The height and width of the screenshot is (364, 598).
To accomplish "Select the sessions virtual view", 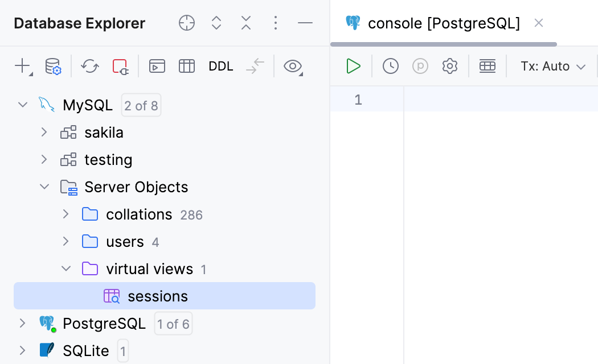I will click(x=158, y=296).
